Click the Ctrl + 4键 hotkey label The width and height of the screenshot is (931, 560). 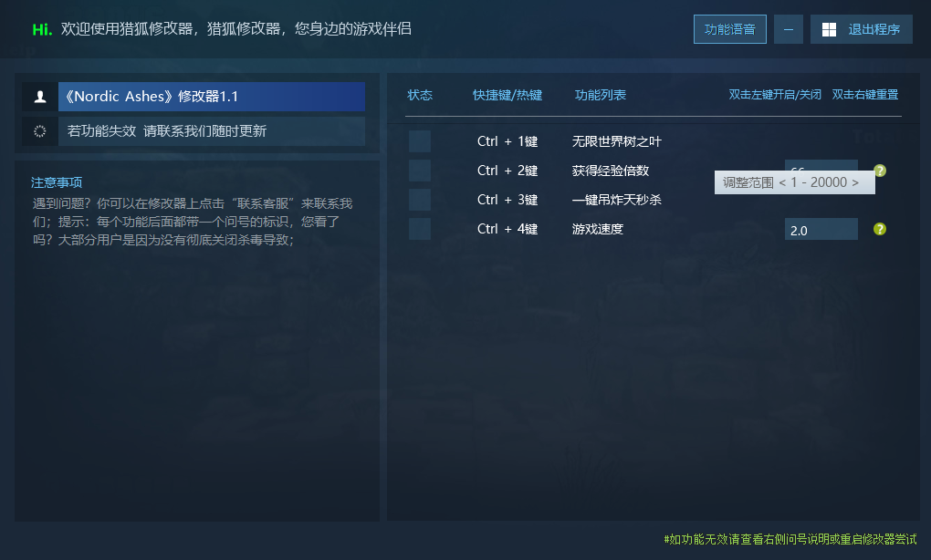(507, 229)
